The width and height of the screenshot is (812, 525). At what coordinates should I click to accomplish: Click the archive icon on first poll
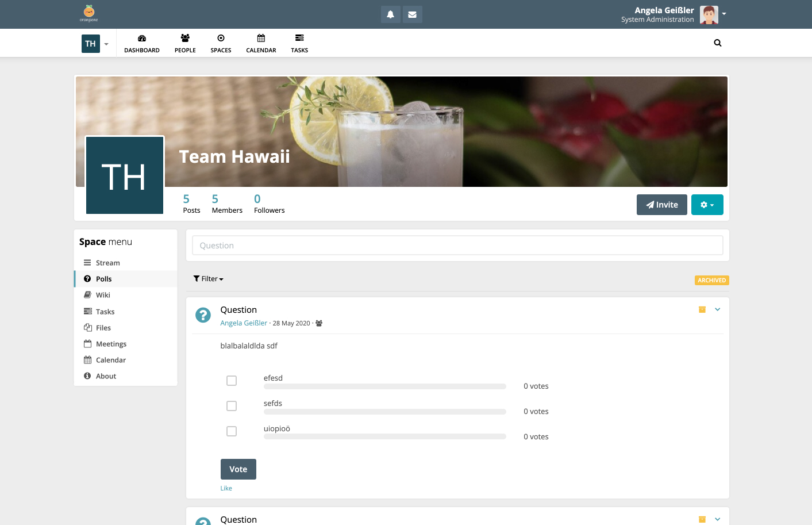[x=702, y=309]
